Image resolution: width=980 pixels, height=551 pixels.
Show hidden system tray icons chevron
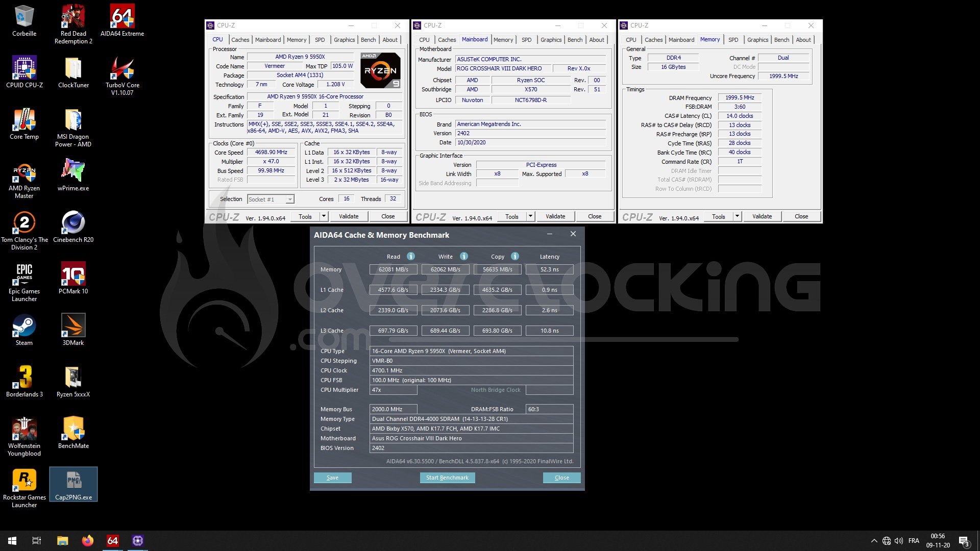coord(874,541)
